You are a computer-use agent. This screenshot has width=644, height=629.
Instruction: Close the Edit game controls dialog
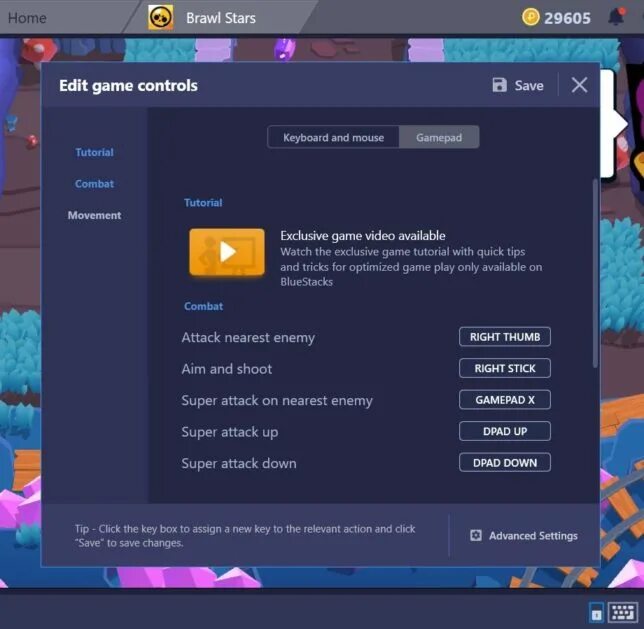point(579,85)
